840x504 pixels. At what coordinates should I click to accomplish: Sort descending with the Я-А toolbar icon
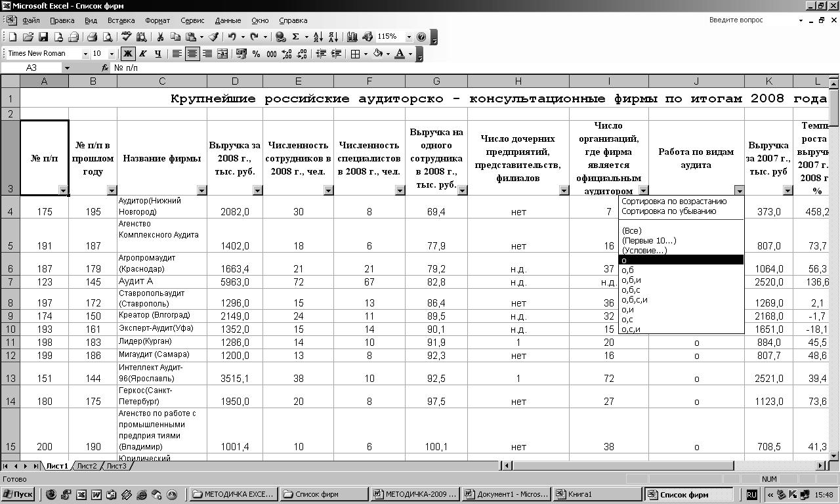(x=333, y=37)
